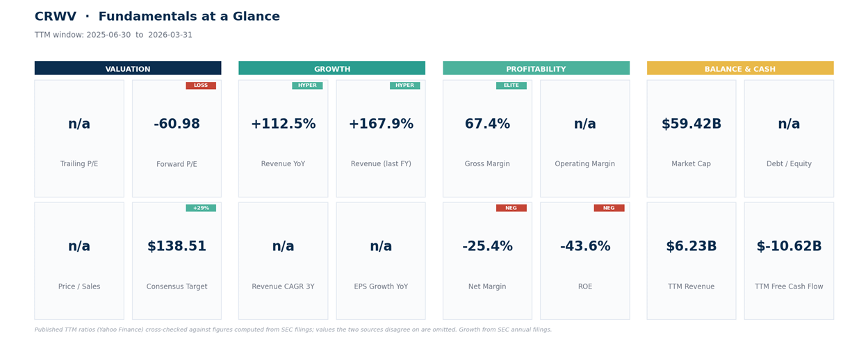Click the TTM Revenue $6.23B card
This screenshot has width=868, height=340.
(x=691, y=261)
